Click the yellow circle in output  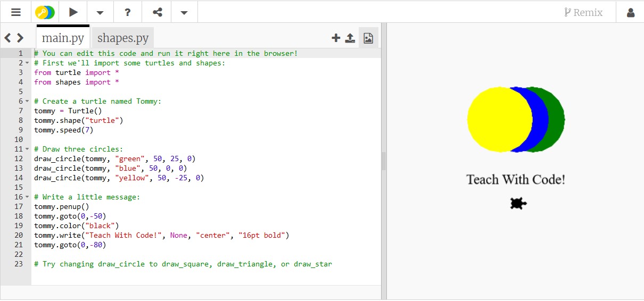click(x=499, y=120)
